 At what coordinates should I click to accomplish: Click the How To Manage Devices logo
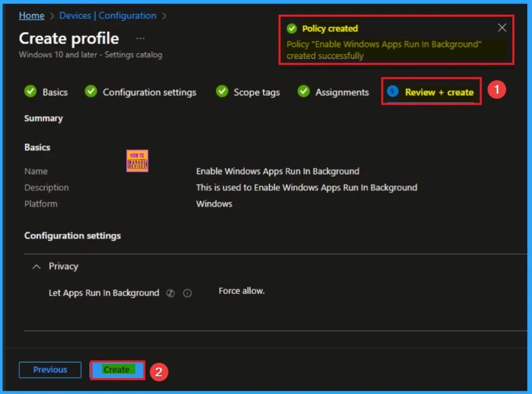click(x=137, y=161)
